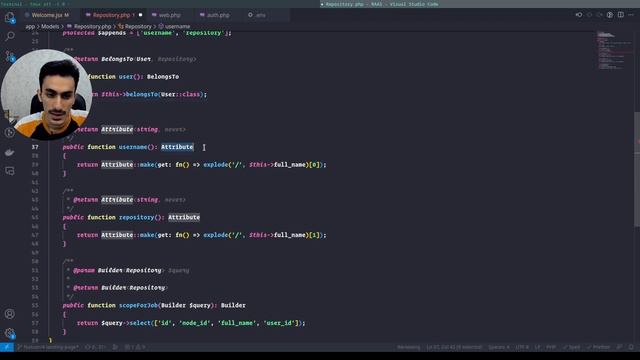Click the 'username' function name on line 37
The width and height of the screenshot is (640, 360).
tap(133, 147)
